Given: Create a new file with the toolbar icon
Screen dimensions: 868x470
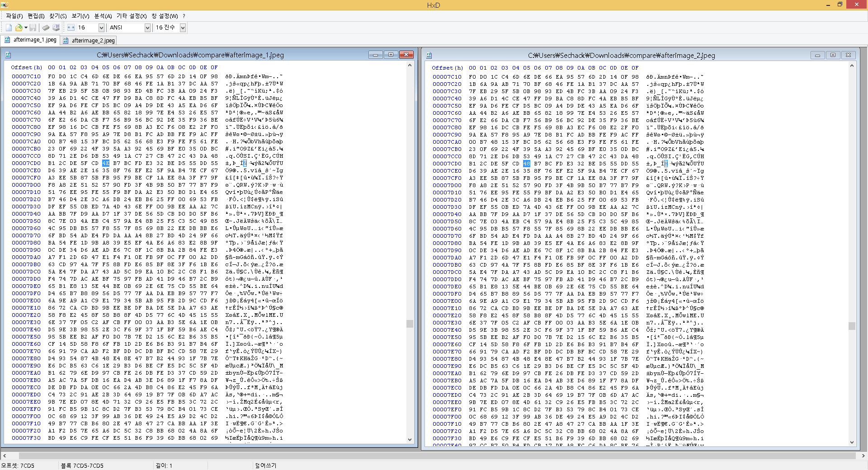Looking at the screenshot, I should pyautogui.click(x=9, y=28).
